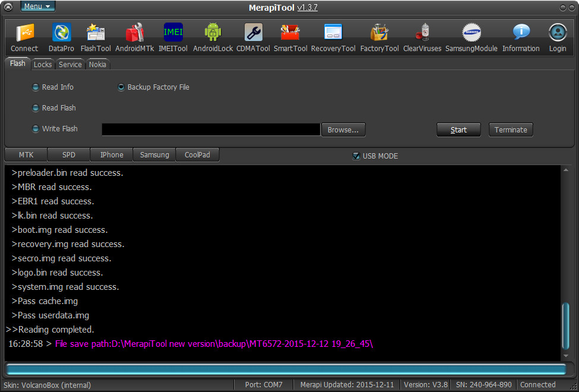Click the 'secro.img read success.' line
The height and width of the screenshot is (392, 579).
click(61, 258)
